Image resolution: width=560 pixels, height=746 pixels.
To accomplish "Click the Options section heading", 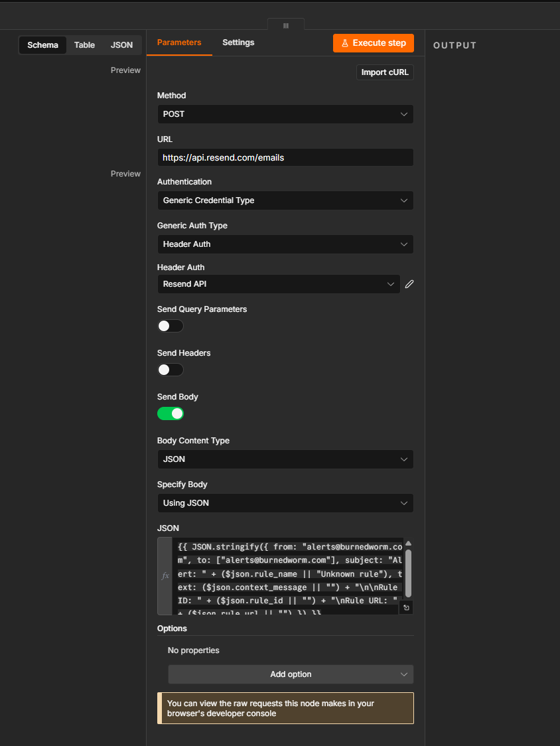I will pos(172,629).
